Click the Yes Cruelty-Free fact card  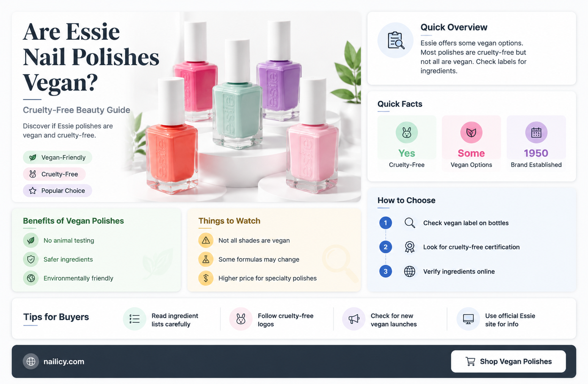point(407,143)
